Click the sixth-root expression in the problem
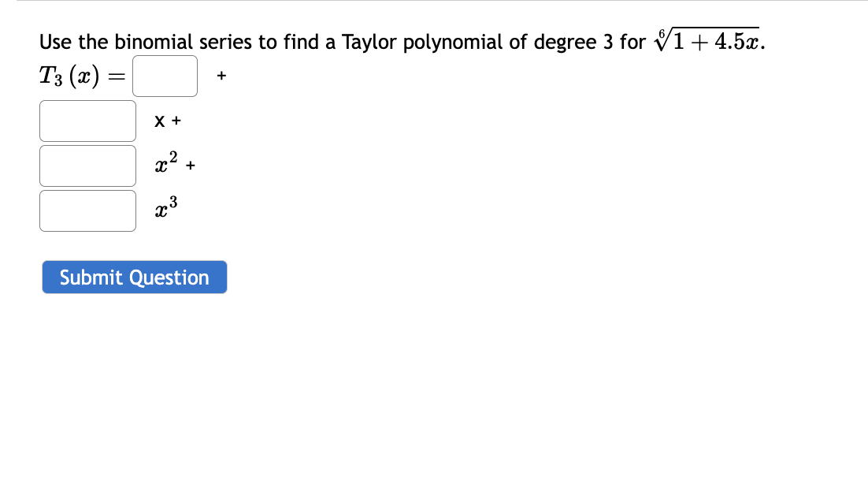Image resolution: width=868 pixels, height=484 pixels. click(707, 38)
